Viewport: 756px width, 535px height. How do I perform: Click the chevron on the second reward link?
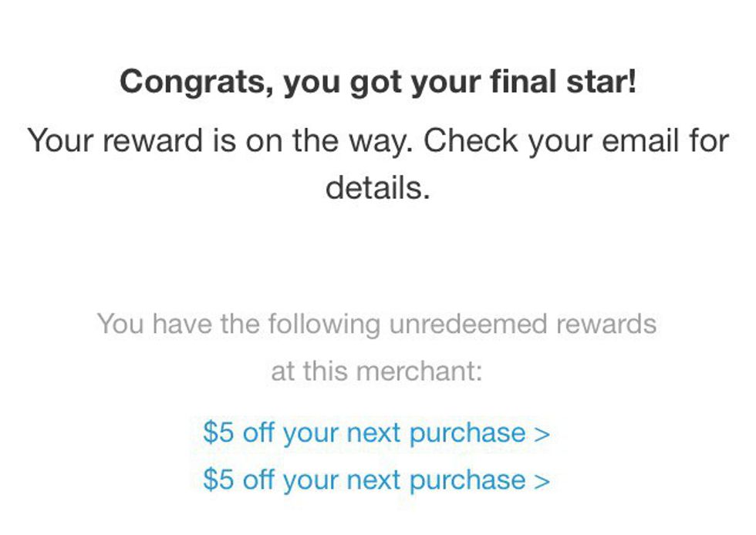(542, 480)
